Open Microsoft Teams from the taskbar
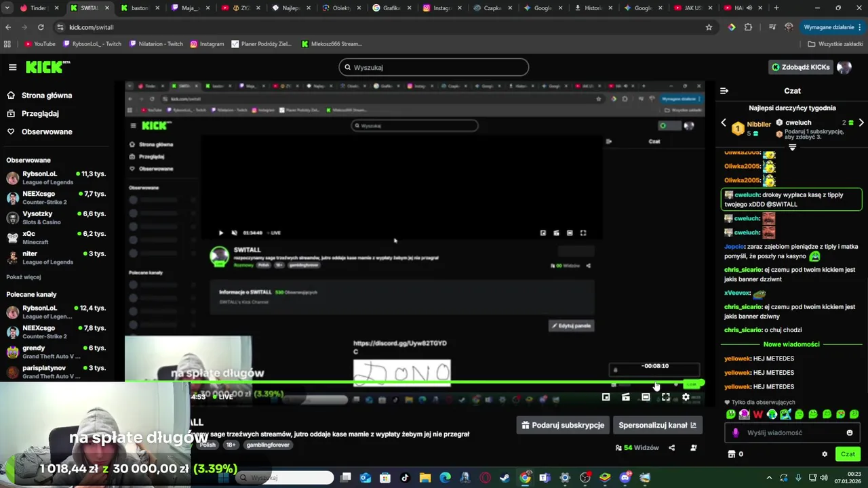Viewport: 868px width, 488px height. coord(545,478)
